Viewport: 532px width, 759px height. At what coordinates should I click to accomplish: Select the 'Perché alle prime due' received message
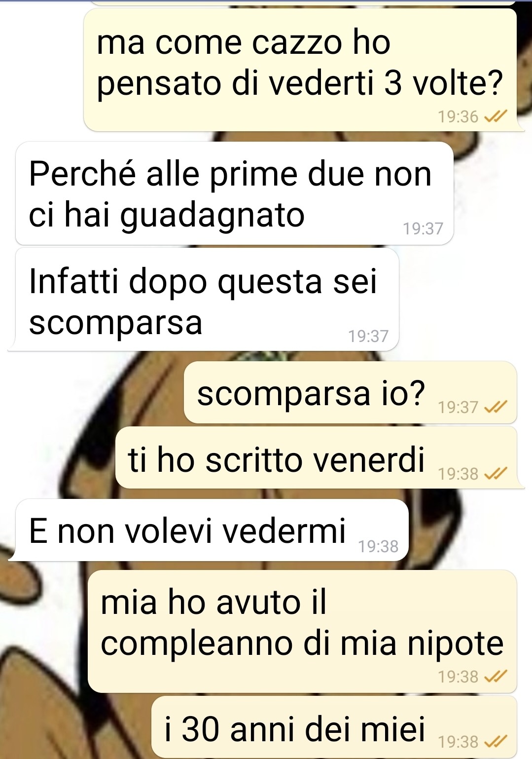(235, 193)
